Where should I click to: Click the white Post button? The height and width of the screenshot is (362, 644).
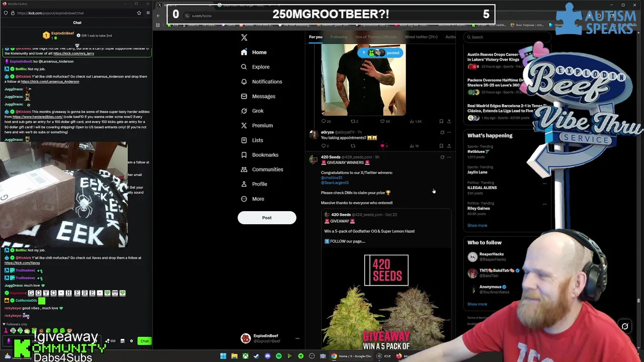pyautogui.click(x=267, y=218)
